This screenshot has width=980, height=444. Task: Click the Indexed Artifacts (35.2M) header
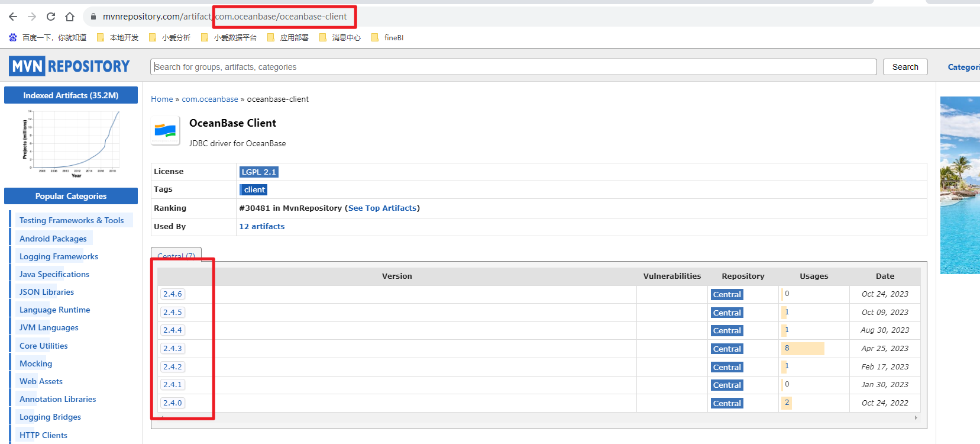coord(71,95)
